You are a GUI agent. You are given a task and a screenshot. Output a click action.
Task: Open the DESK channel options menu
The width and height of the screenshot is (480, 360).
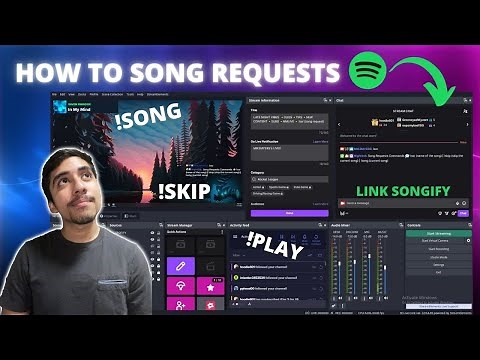click(334, 298)
